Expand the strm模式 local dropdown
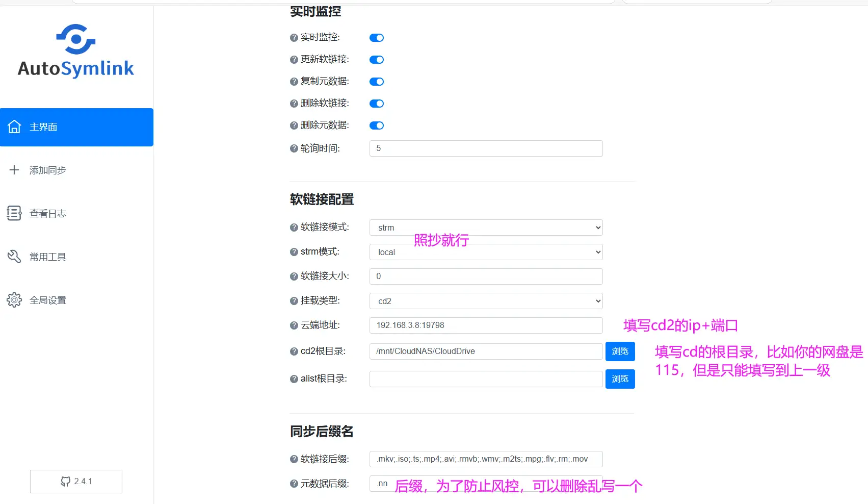The width and height of the screenshot is (868, 504). click(485, 251)
